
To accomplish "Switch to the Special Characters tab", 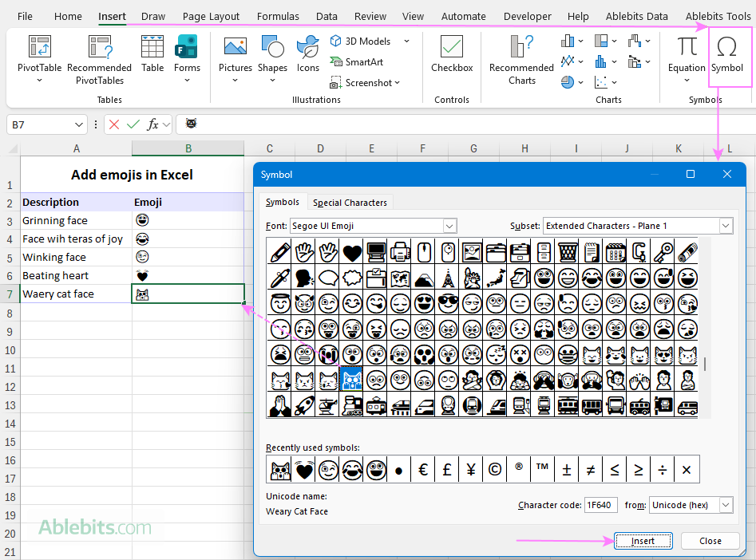I will click(350, 202).
